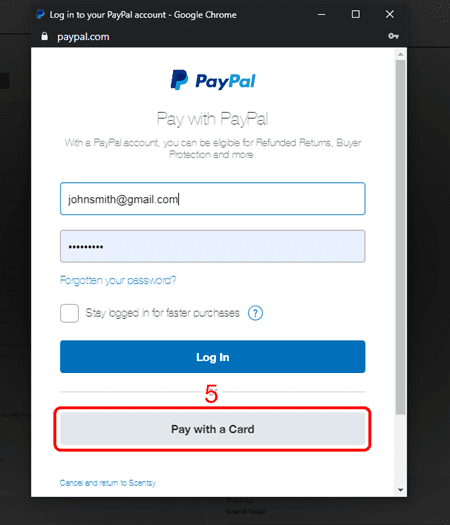Close the PayPal login window

(389, 14)
